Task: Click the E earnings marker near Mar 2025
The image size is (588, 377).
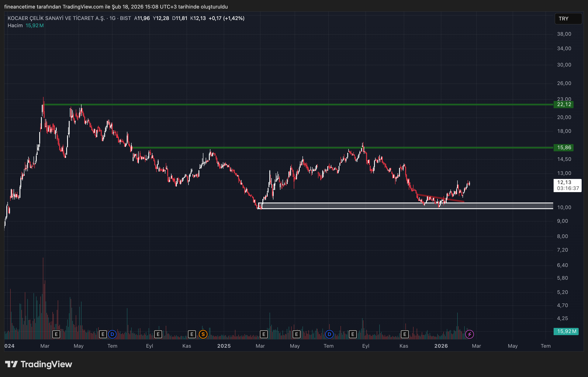Action: point(264,334)
